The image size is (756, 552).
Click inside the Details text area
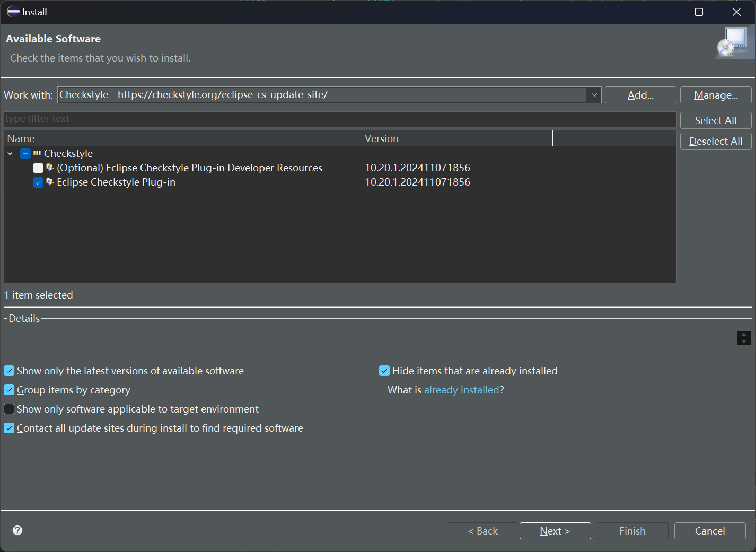pos(370,340)
